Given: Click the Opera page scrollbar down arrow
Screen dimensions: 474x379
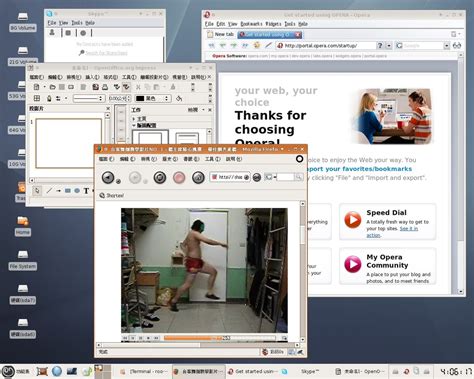Looking at the screenshot, I should point(461,291).
